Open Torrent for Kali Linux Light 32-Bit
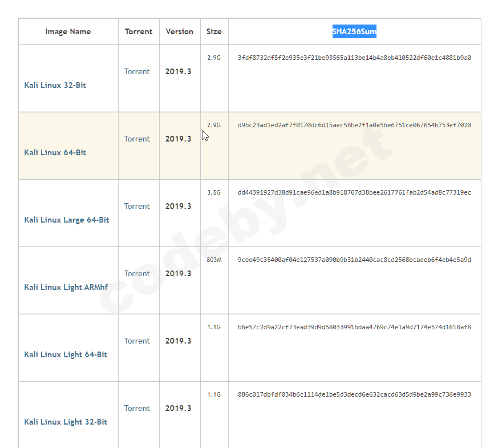 [137, 408]
